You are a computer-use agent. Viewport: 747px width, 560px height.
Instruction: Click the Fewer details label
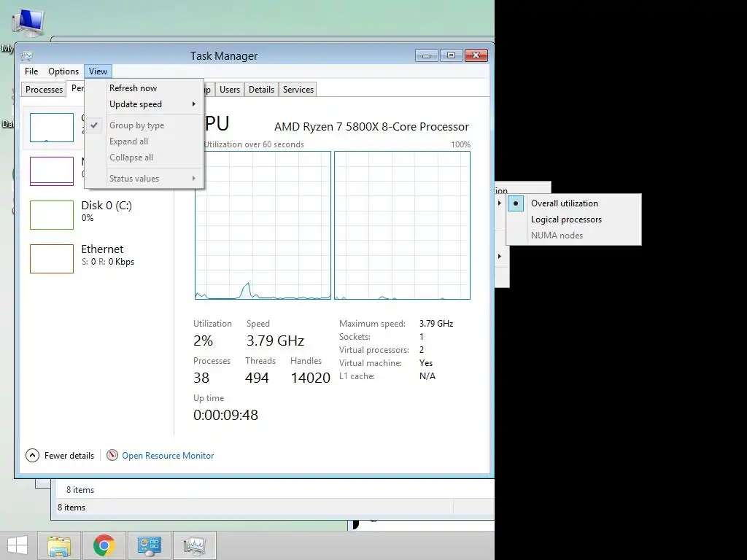pos(69,456)
